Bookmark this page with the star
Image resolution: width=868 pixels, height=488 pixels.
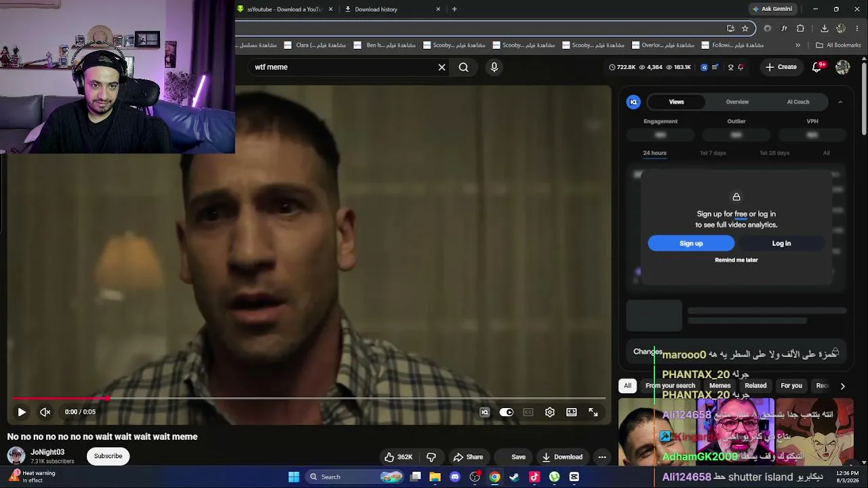(745, 28)
